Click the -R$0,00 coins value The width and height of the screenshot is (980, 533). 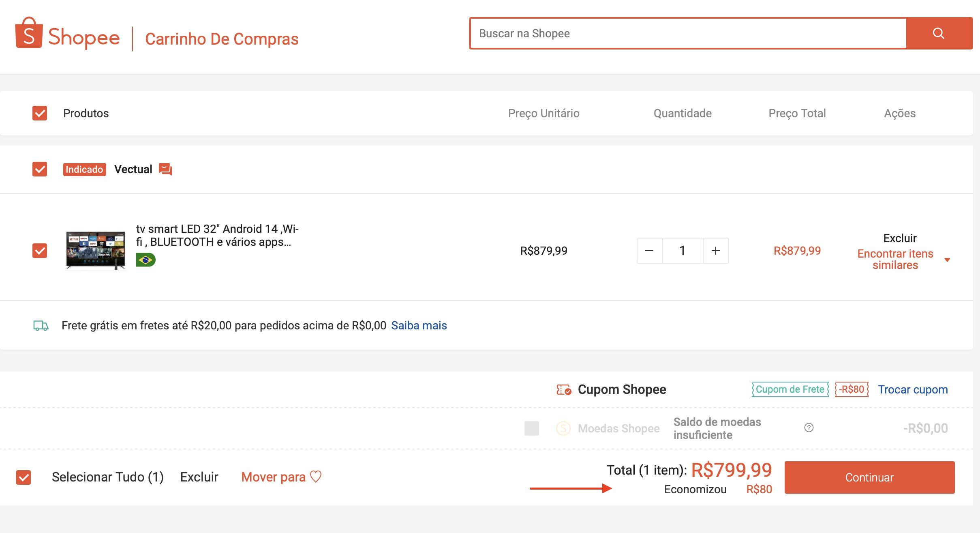click(x=926, y=428)
